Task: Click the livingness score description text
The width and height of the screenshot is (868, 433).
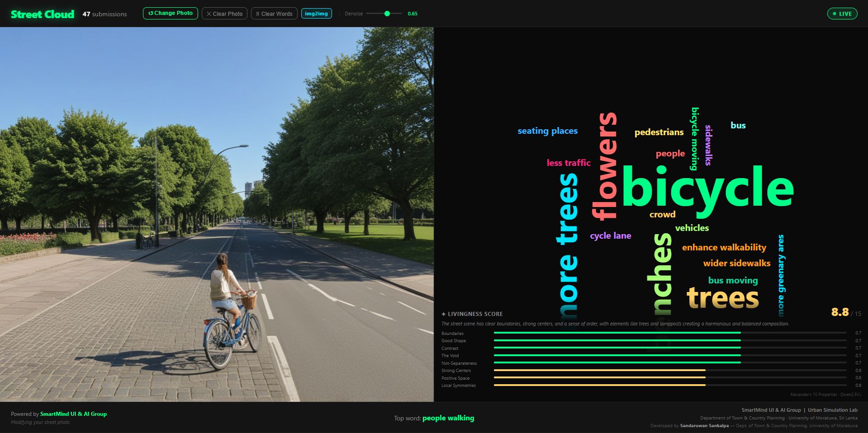Action: (x=615, y=324)
